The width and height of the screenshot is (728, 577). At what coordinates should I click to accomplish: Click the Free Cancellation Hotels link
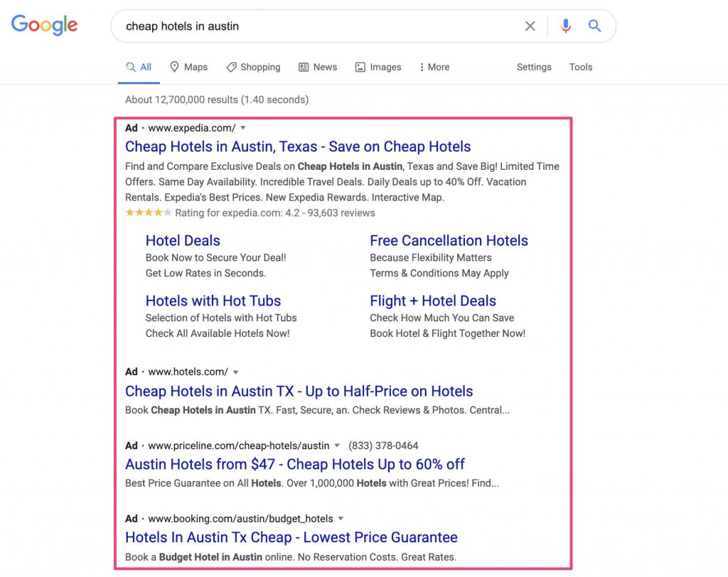[x=449, y=241]
